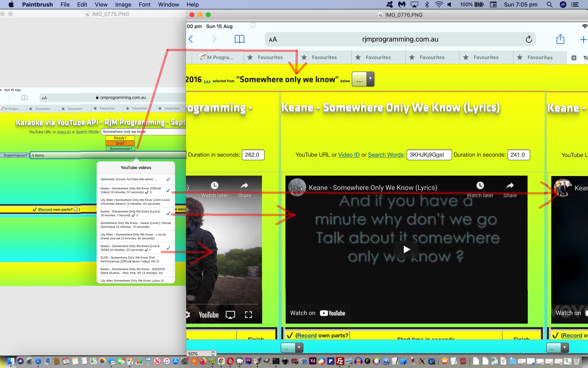This screenshot has height=368, width=588.
Task: Click the Superimpose? button
Action: tap(15, 155)
